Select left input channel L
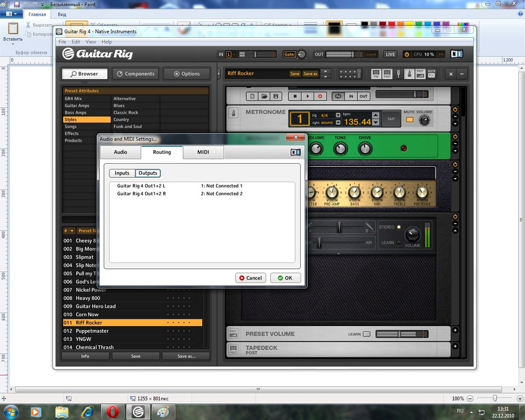Screen dimensions: 525x420 coord(229,54)
